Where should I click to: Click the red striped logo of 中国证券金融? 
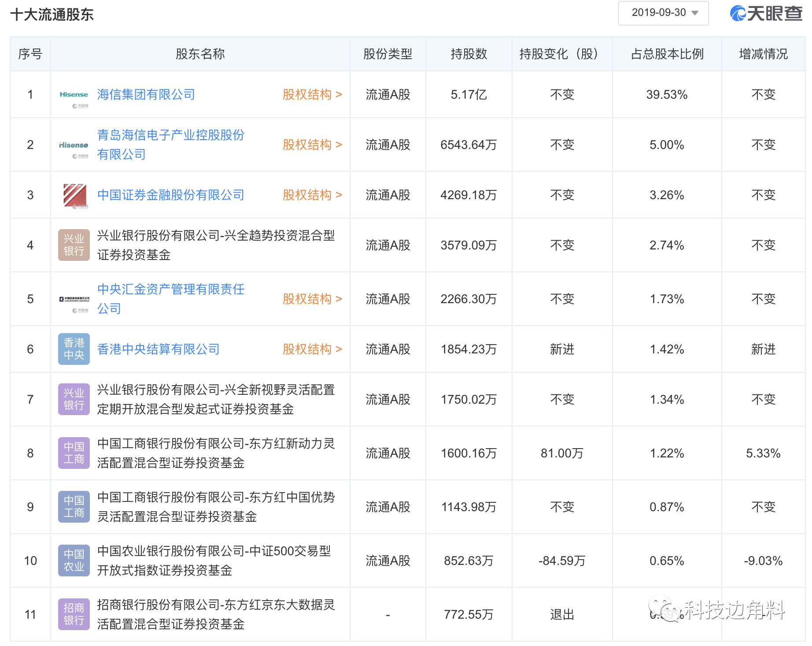(x=75, y=195)
